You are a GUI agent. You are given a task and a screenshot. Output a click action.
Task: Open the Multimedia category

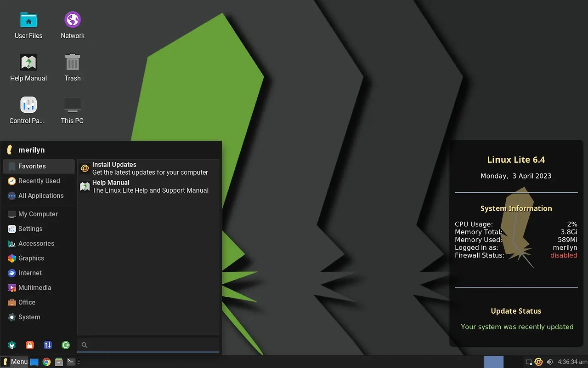[x=39, y=287]
